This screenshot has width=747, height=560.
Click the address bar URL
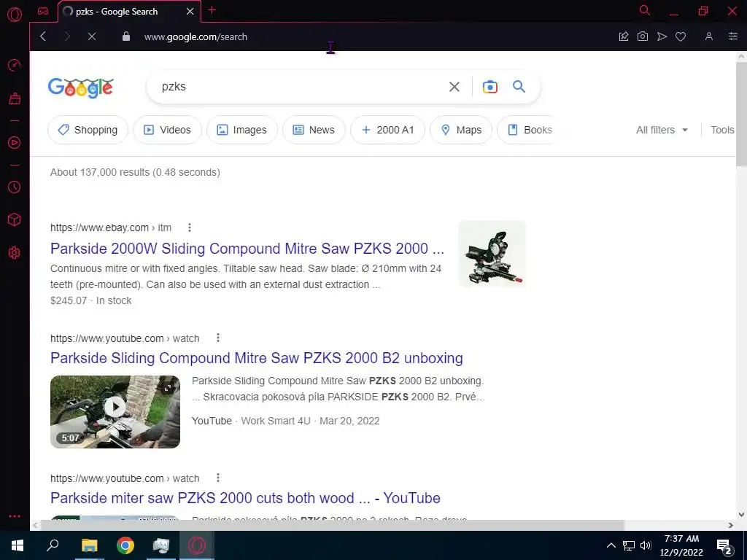pyautogui.click(x=196, y=36)
